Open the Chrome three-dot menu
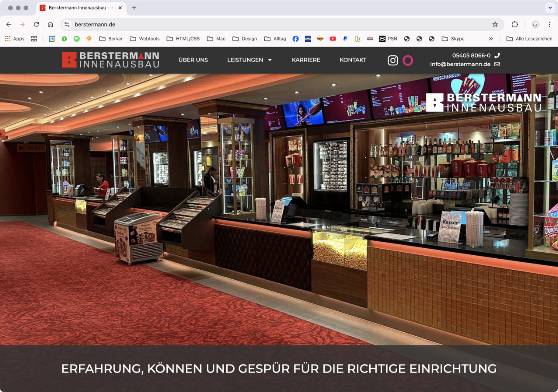 (x=550, y=24)
